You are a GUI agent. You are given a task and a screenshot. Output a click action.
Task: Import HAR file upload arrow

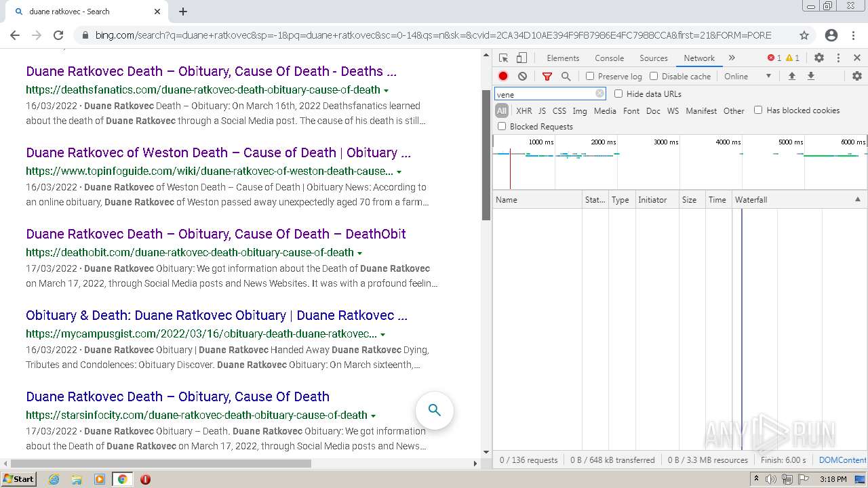791,77
